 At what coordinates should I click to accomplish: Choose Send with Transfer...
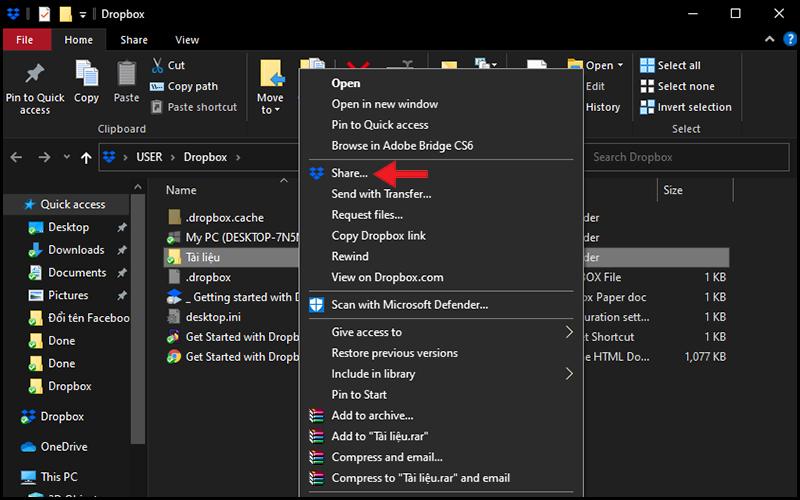381,194
